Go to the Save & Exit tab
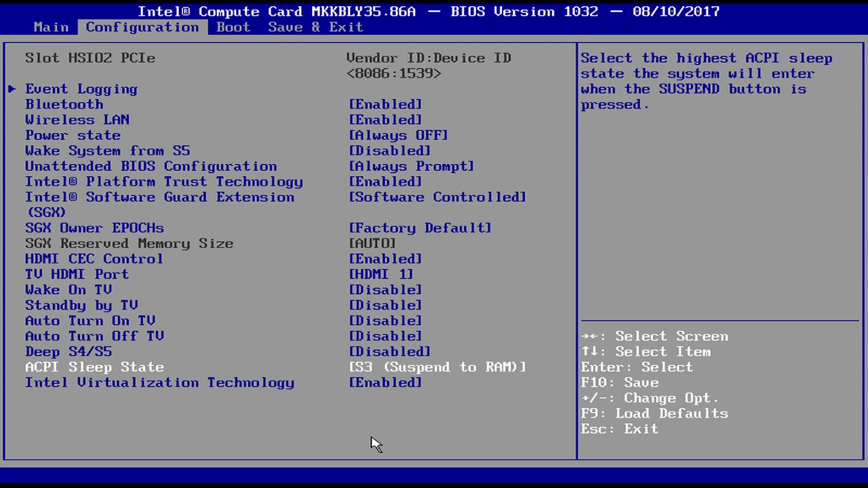Viewport: 868px width, 488px height. click(x=316, y=27)
